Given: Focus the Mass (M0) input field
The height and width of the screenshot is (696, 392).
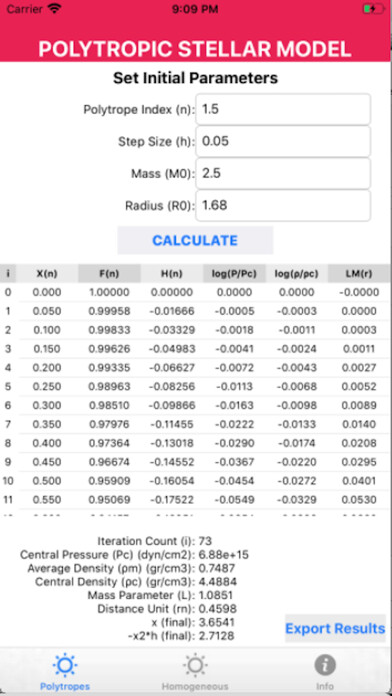Looking at the screenshot, I should (283, 174).
